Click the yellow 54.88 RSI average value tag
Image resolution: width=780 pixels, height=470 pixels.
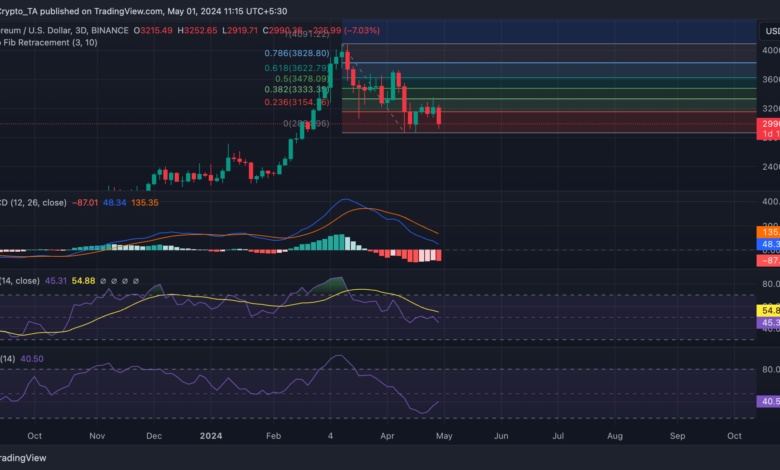(767, 311)
